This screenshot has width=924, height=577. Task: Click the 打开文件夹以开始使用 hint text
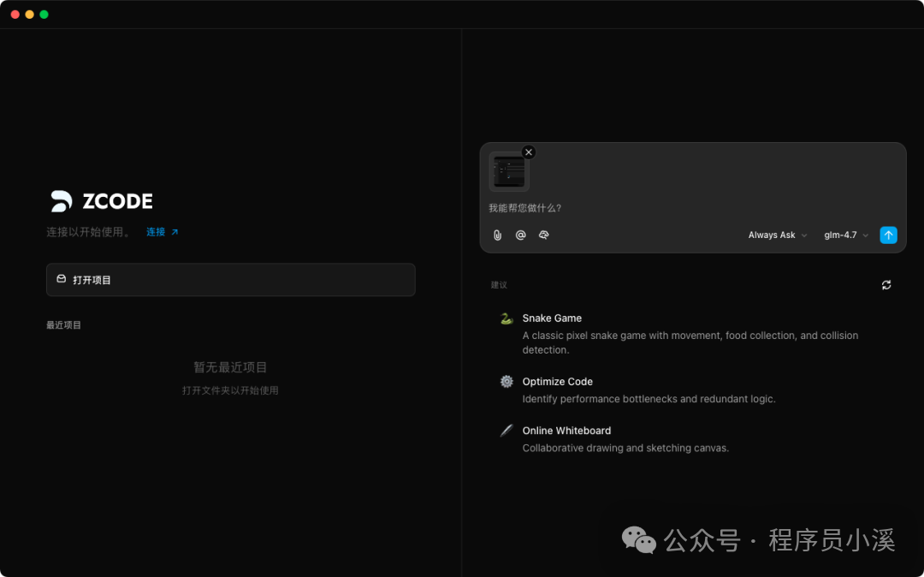[x=230, y=390]
